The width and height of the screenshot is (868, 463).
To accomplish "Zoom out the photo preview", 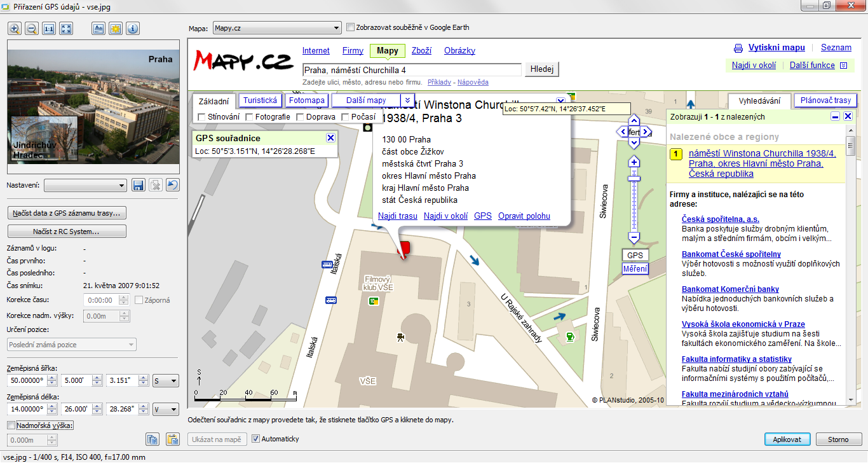I will 32,29.
